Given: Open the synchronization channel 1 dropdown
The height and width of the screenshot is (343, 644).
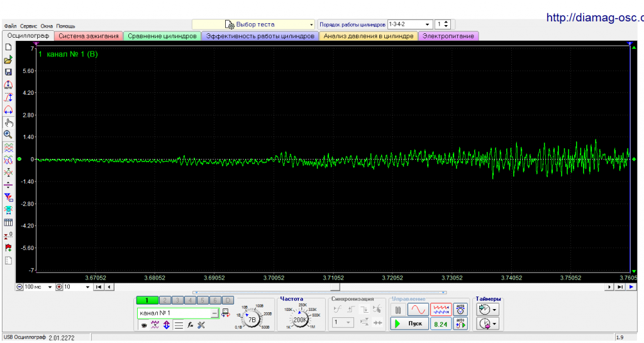Looking at the screenshot, I should point(343,322).
